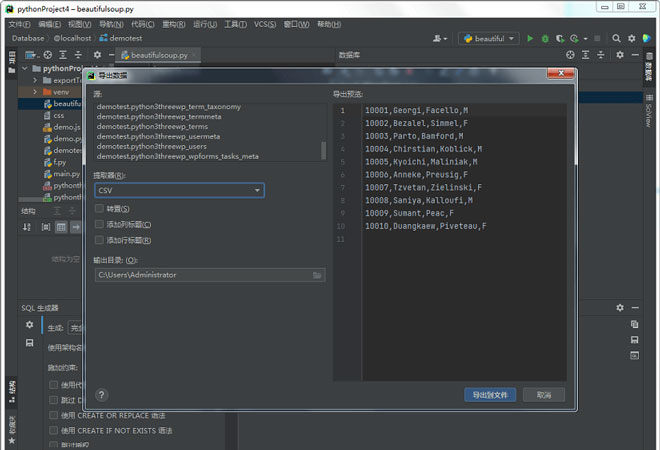Click collapse all icon in project panel

(78, 55)
